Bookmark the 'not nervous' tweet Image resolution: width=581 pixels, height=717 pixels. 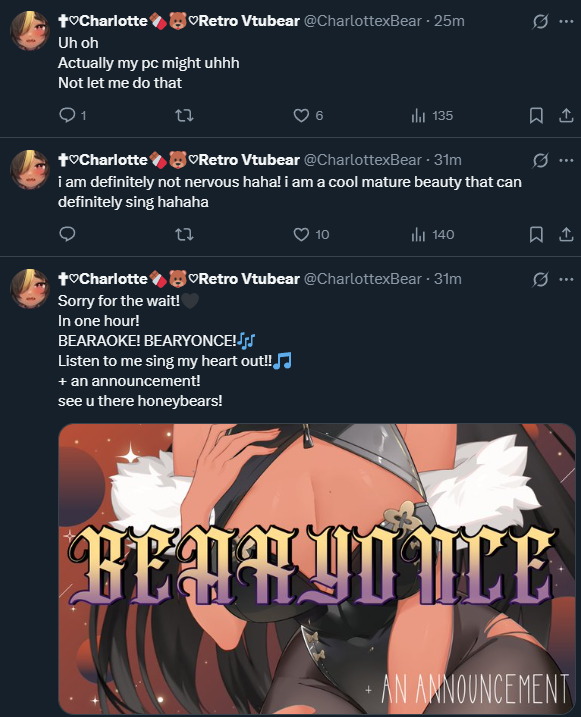[536, 235]
